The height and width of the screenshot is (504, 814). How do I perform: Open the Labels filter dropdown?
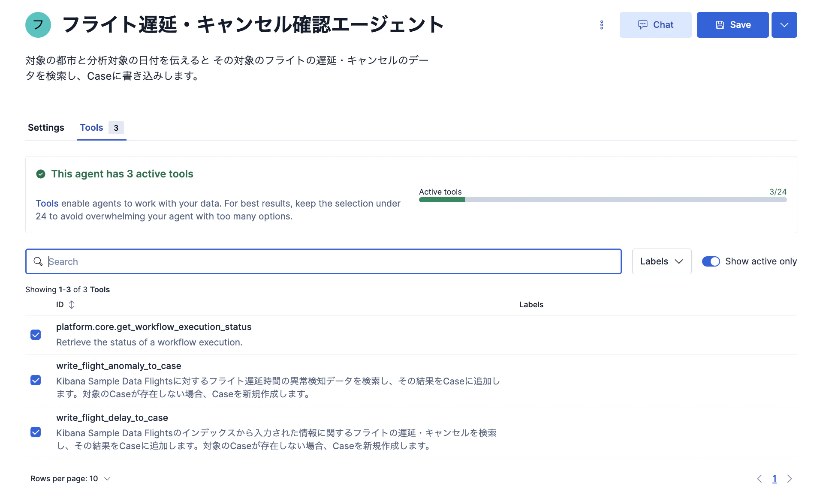(x=661, y=261)
